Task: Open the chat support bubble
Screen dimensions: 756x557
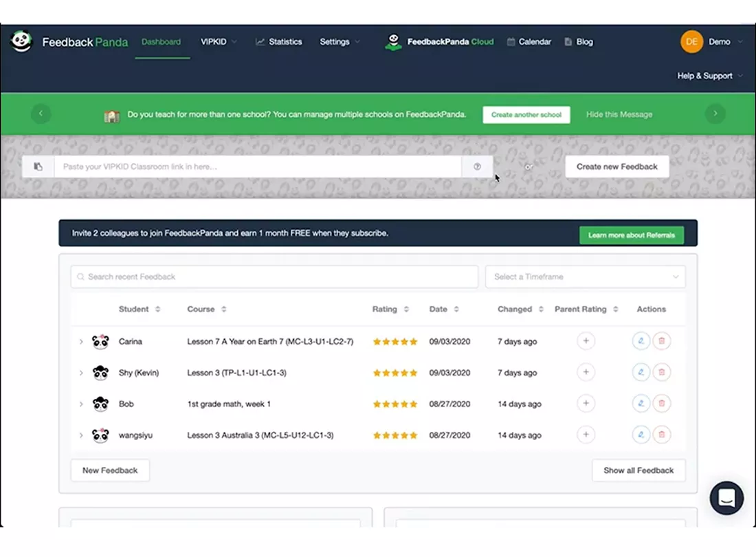Action: (726, 498)
